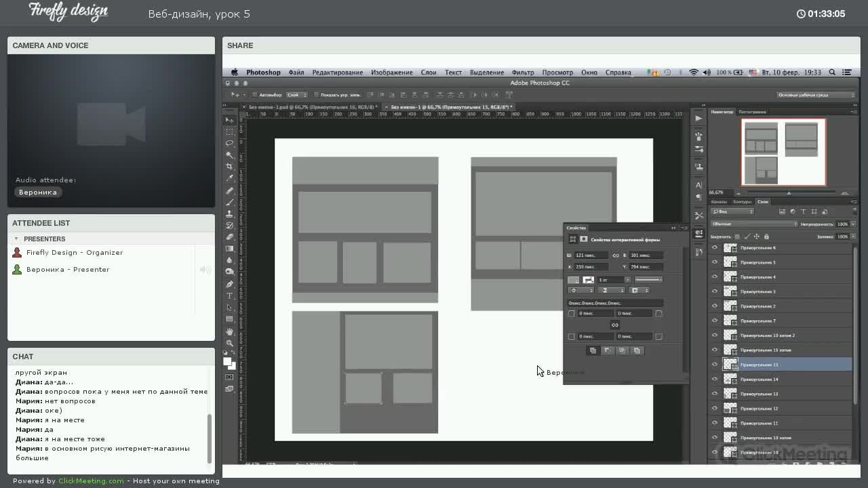
Task: Toggle visibility of Прямоугольник 4 layer
Action: pos(715,277)
